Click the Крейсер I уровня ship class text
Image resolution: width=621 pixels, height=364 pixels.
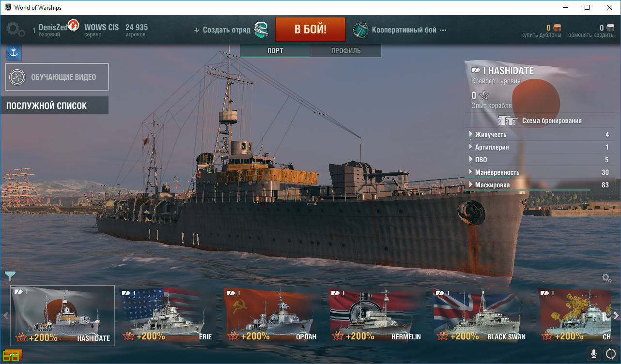tap(496, 81)
